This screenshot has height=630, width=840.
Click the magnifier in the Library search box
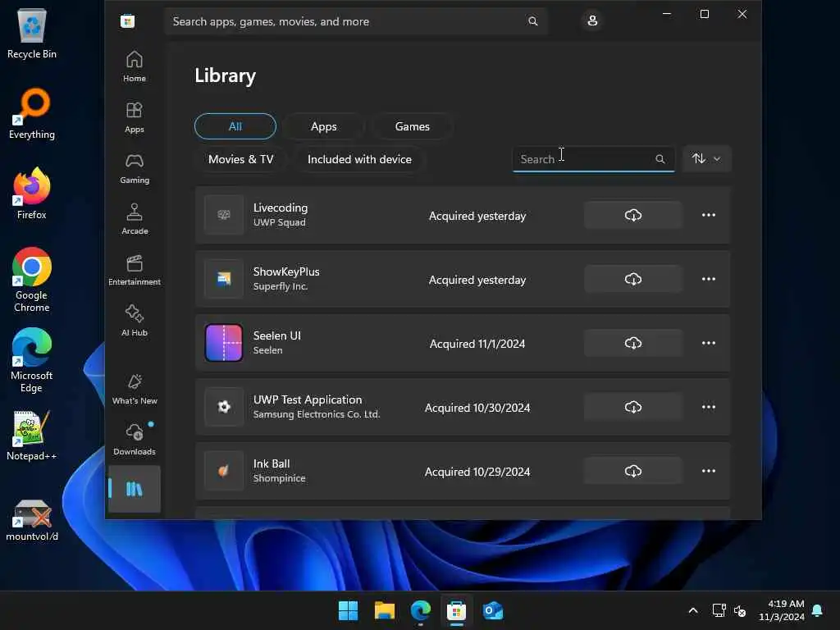[660, 159]
